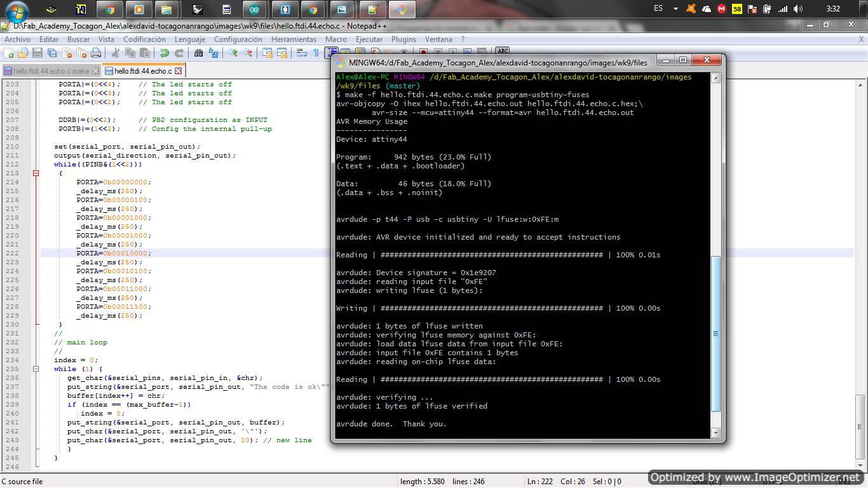Viewport: 868px width, 488px height.
Task: Zoom in using the toolbar magnifier
Action: point(233,53)
